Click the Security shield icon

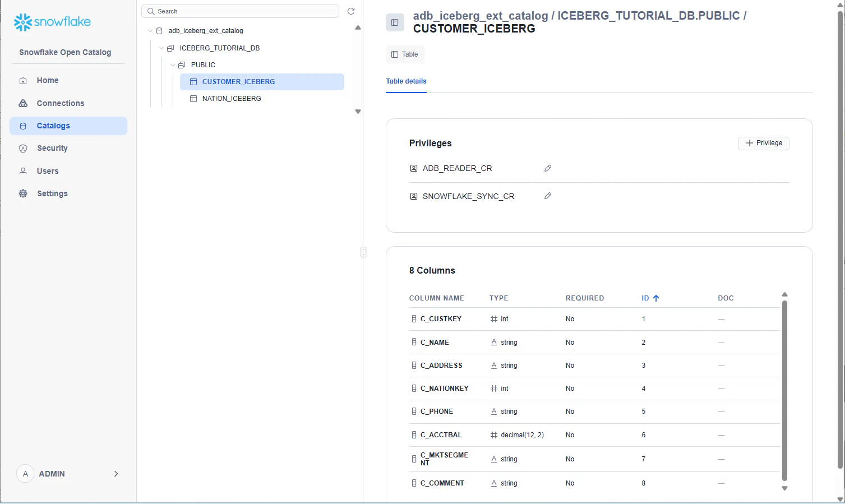23,149
